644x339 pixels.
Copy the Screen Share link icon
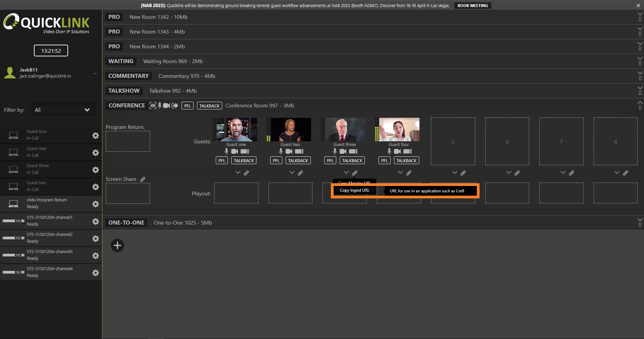pyautogui.click(x=143, y=179)
